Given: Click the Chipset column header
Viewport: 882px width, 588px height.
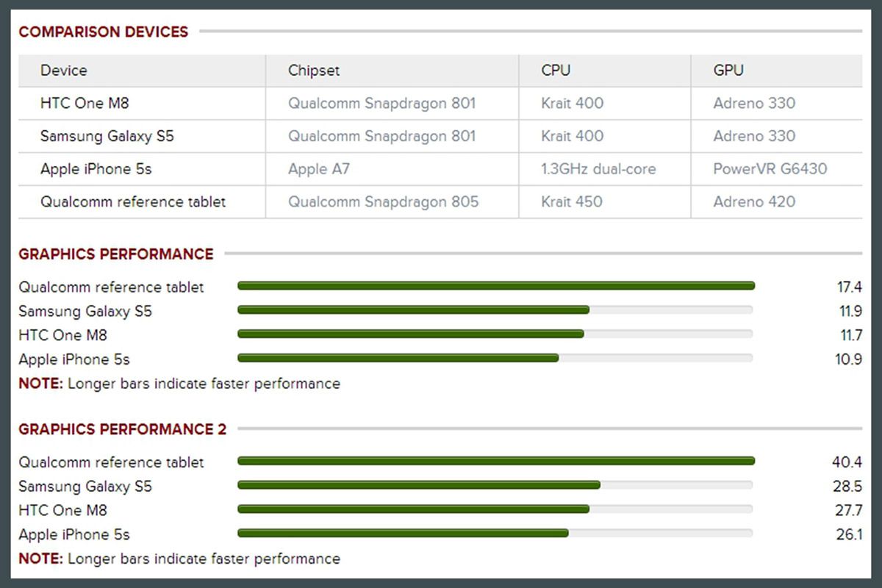Looking at the screenshot, I should (x=314, y=71).
